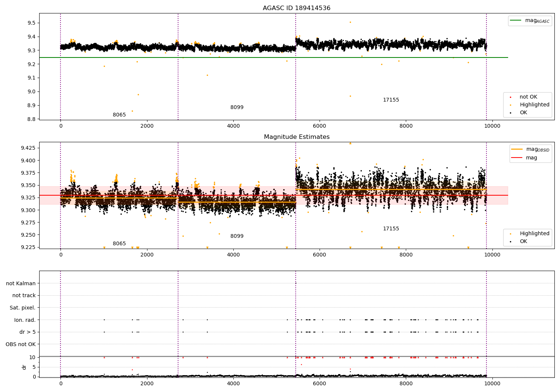Click the "6000" x-tick under the top plot

pos(320,126)
